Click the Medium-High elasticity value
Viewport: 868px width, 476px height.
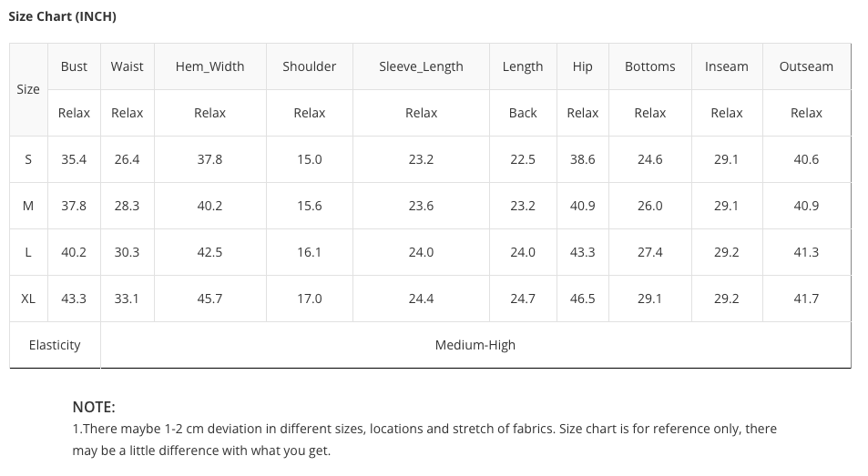click(x=475, y=345)
